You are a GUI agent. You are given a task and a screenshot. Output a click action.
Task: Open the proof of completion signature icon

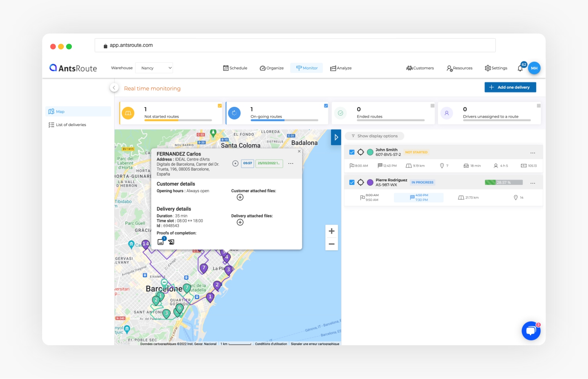(171, 242)
